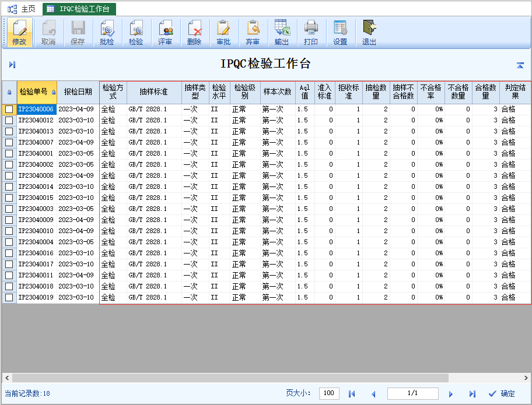Check the box for IP23040014
This screenshot has height=405, width=532.
coord(9,186)
